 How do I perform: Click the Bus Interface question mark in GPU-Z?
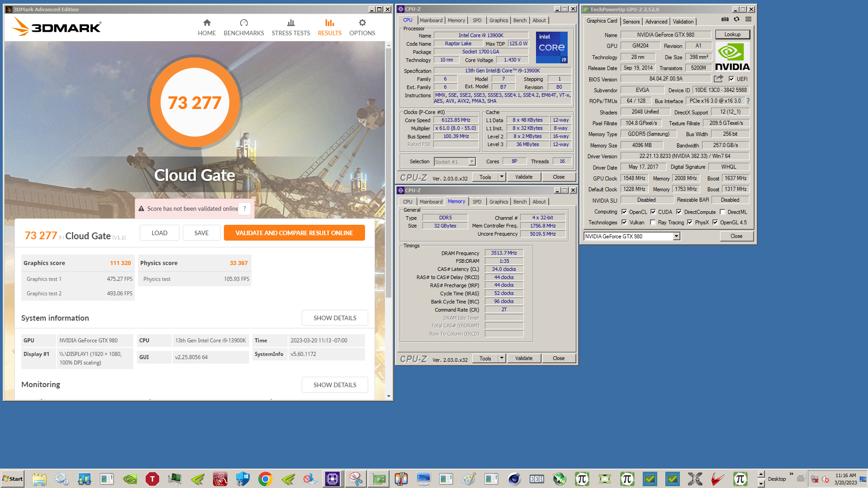pyautogui.click(x=748, y=101)
